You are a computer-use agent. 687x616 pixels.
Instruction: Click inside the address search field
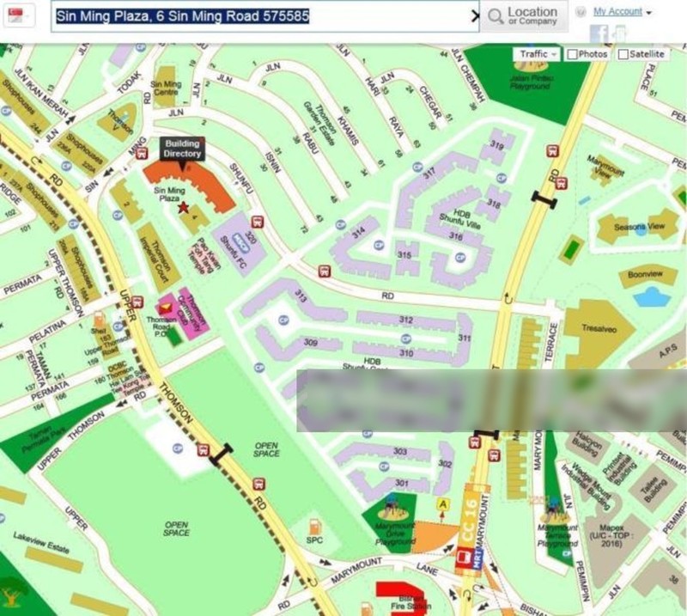[258, 16]
